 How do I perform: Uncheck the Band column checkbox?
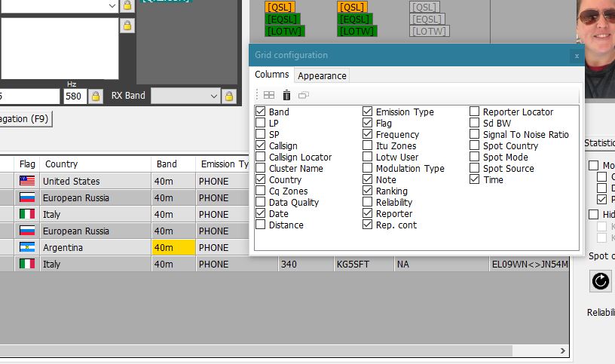coord(261,112)
